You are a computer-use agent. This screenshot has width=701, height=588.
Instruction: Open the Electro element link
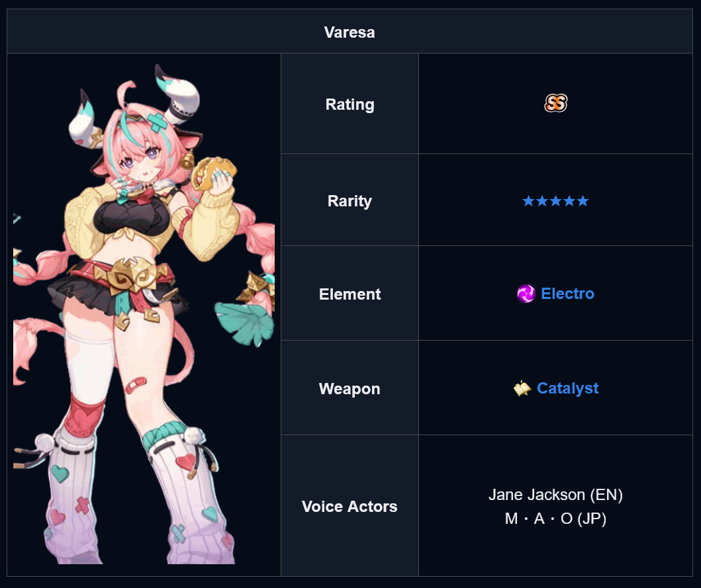click(x=567, y=294)
